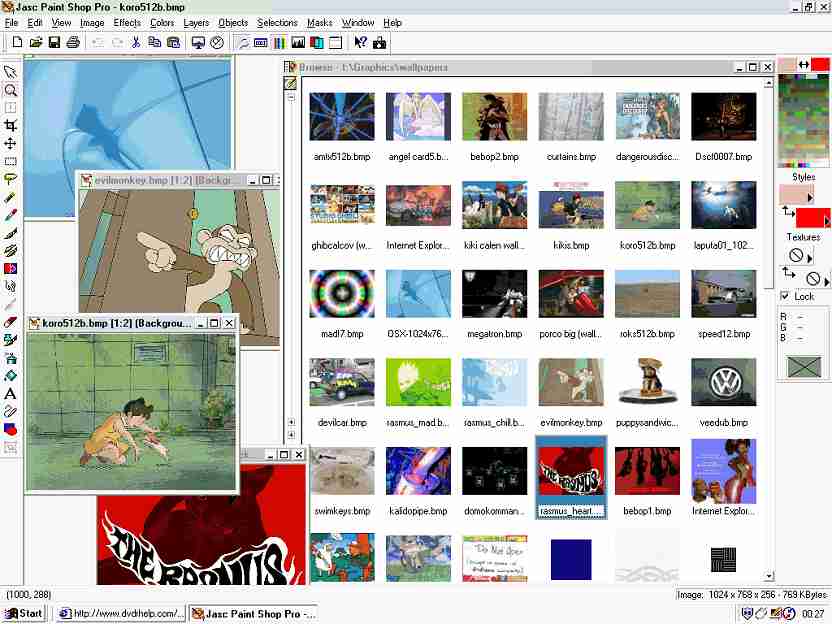Select the Crop tool

(x=10, y=125)
